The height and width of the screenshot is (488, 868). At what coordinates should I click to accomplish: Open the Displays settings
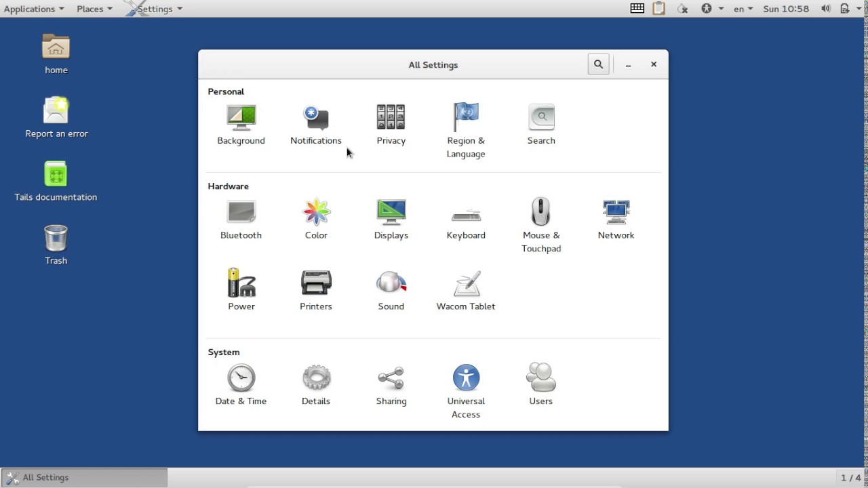tap(391, 220)
